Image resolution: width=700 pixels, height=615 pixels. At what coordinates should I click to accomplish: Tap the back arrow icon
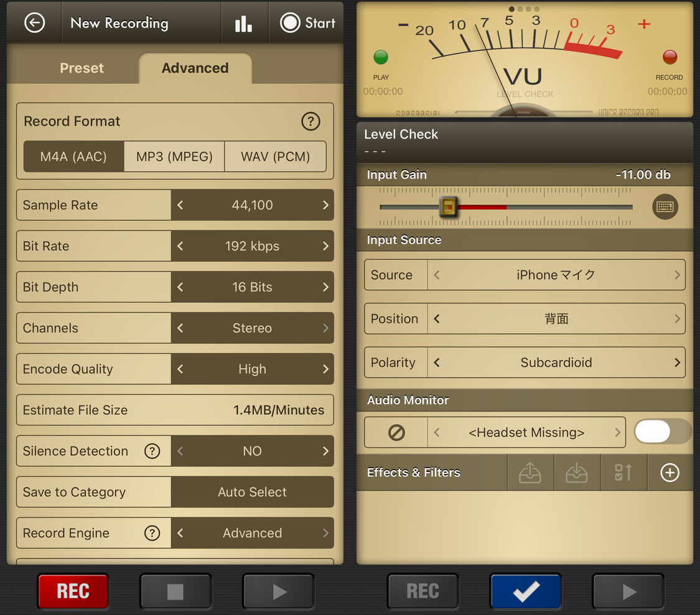click(34, 23)
